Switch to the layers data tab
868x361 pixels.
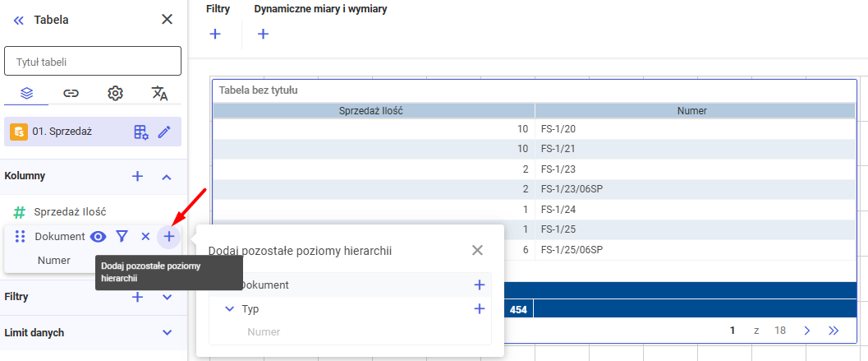point(26,93)
